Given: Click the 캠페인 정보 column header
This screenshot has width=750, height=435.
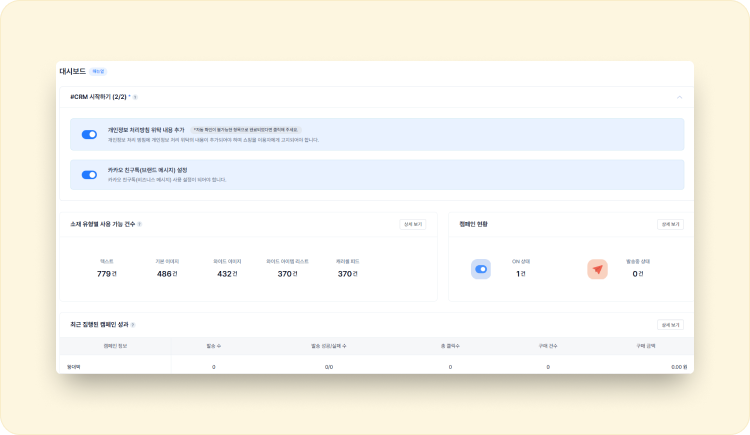Looking at the screenshot, I should pos(115,345).
